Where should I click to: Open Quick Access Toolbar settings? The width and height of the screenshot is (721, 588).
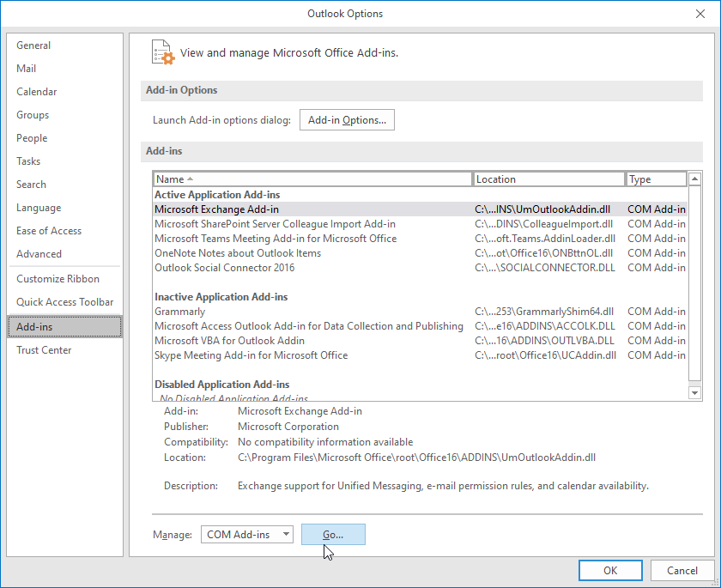[65, 302]
